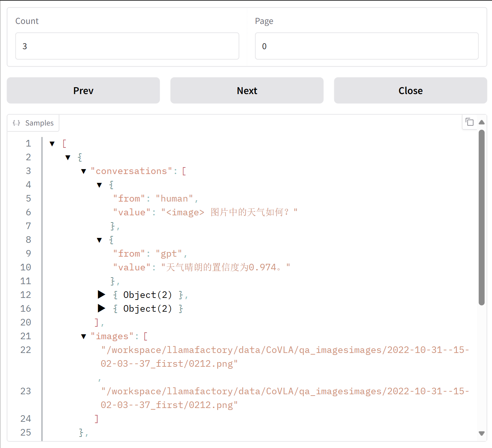Click the Samples JSON braces icon
The height and width of the screenshot is (448, 492).
pos(16,123)
